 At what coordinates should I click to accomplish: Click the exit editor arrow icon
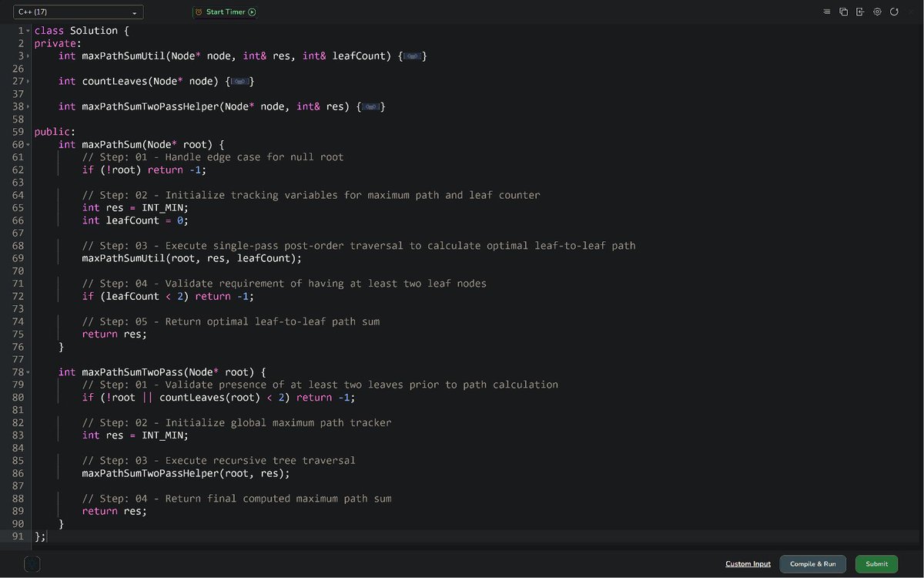pyautogui.click(x=860, y=12)
